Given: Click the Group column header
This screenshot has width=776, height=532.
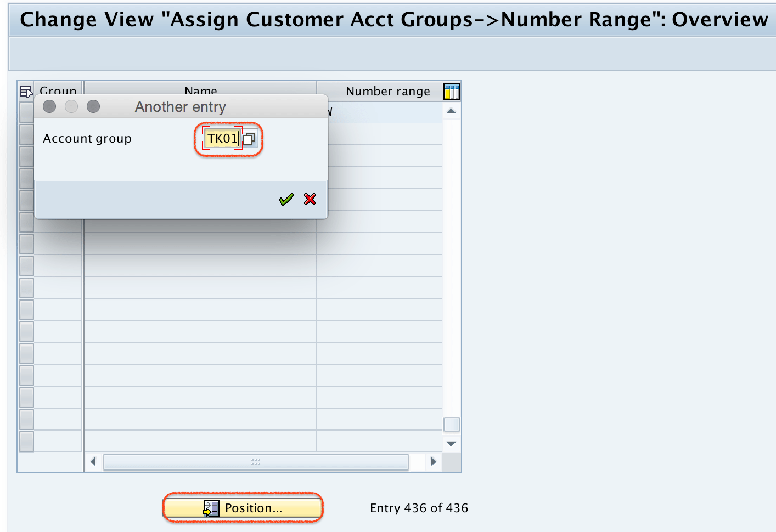Looking at the screenshot, I should point(58,91).
